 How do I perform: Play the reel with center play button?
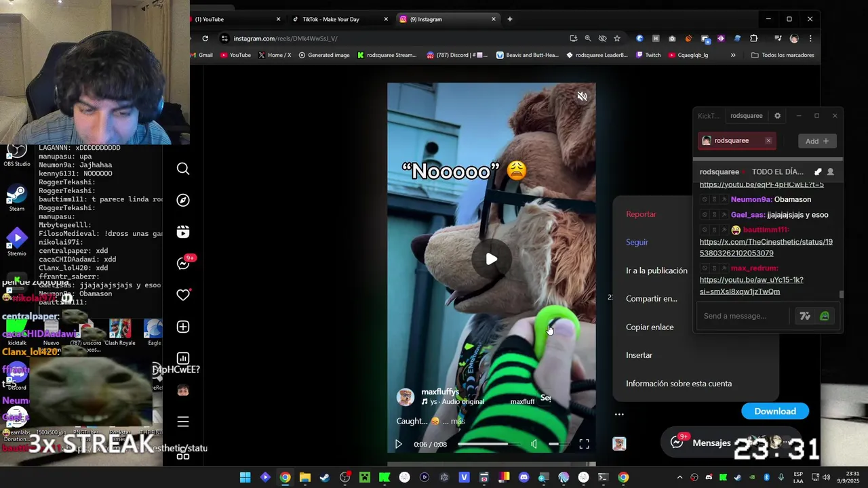(492, 259)
